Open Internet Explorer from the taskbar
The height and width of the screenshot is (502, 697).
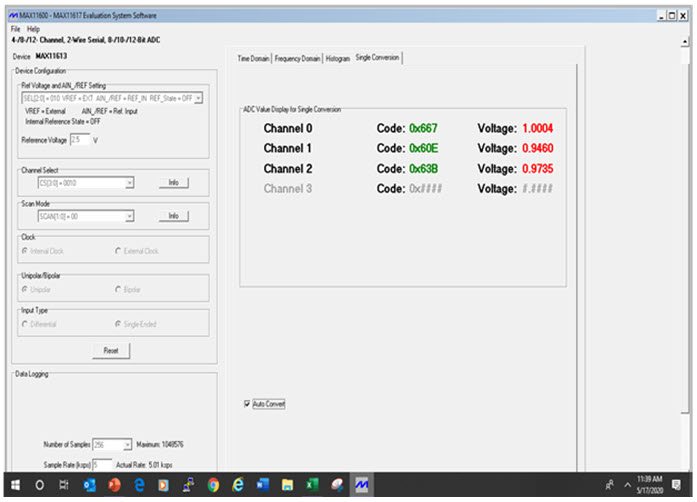click(238, 485)
